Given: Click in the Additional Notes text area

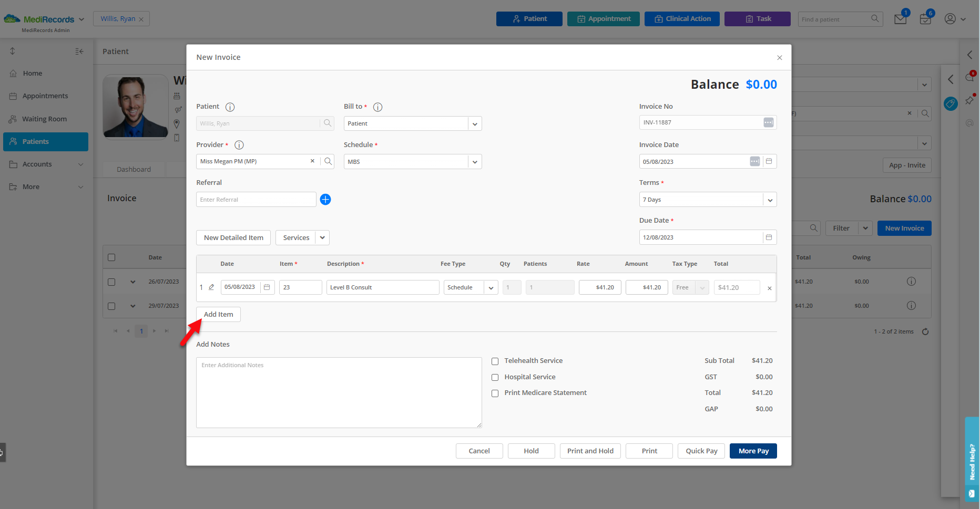Looking at the screenshot, I should pos(339,392).
